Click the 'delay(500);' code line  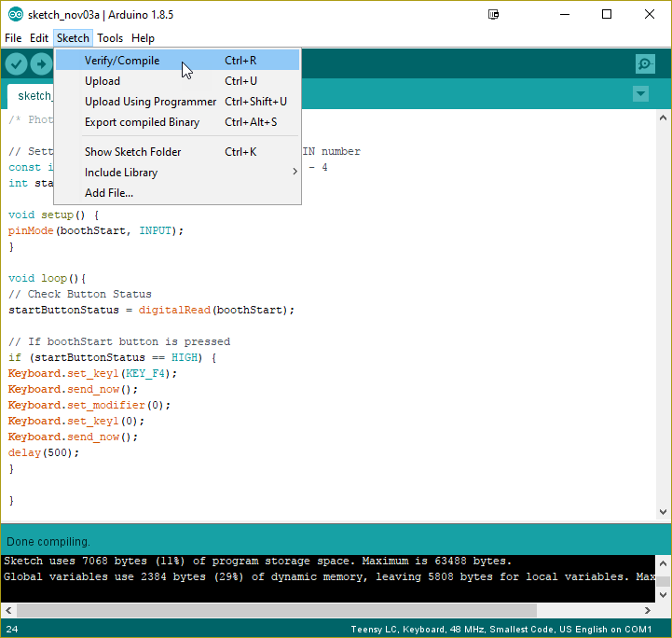coord(44,452)
